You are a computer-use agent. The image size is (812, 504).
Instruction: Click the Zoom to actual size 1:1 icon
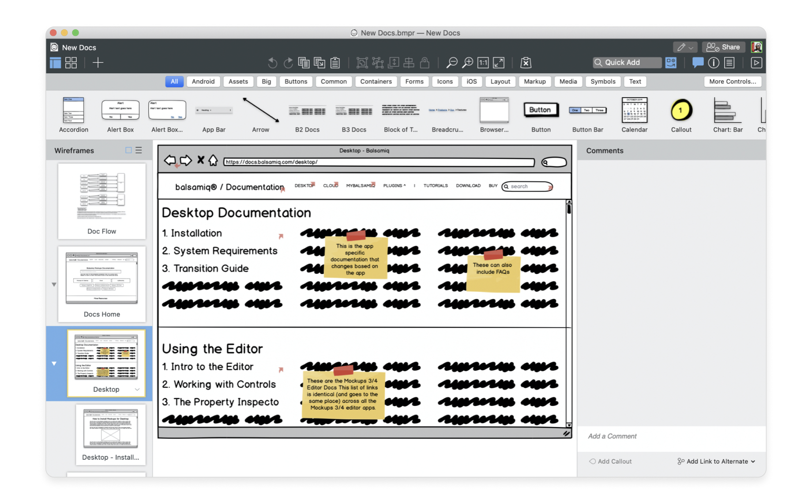483,63
